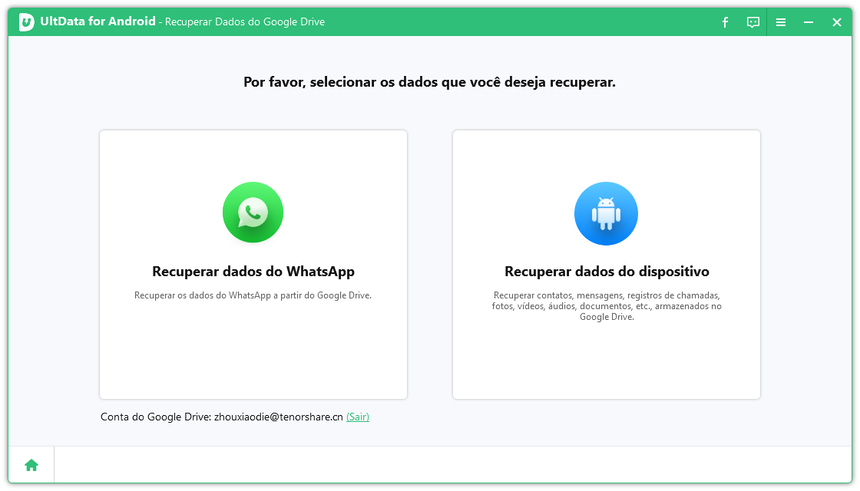Click the device data description text
860x491 pixels.
tap(606, 306)
